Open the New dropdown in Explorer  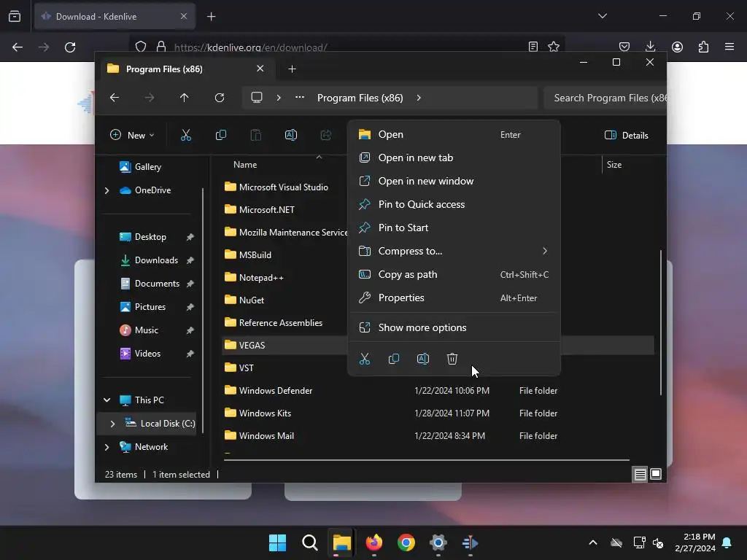[132, 135]
